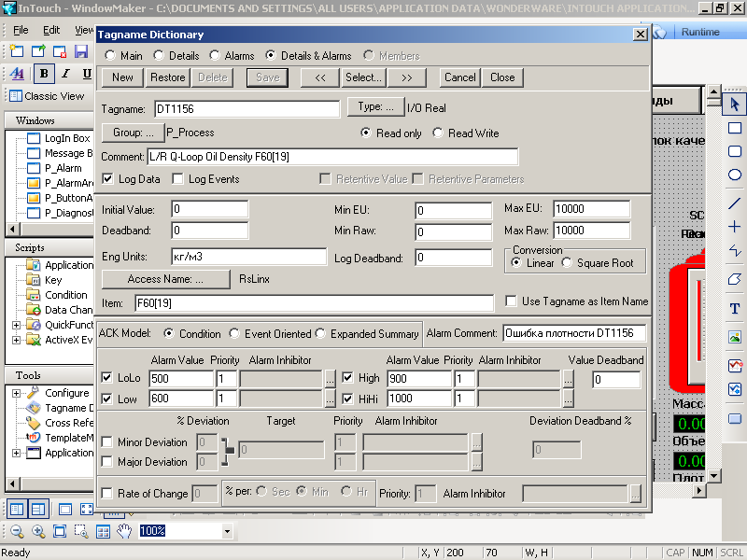Open the File menu

pyautogui.click(x=20, y=30)
